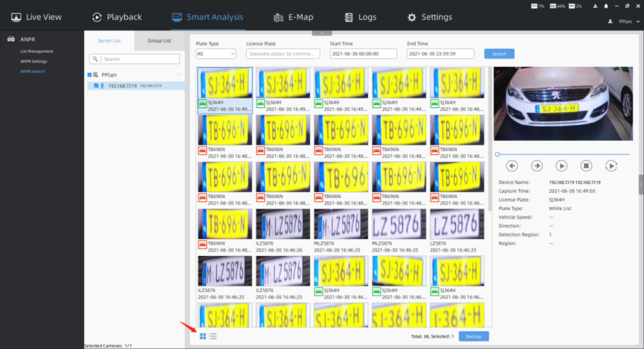Uncheck the PPlan server checkbox
The width and height of the screenshot is (644, 349).
(90, 75)
